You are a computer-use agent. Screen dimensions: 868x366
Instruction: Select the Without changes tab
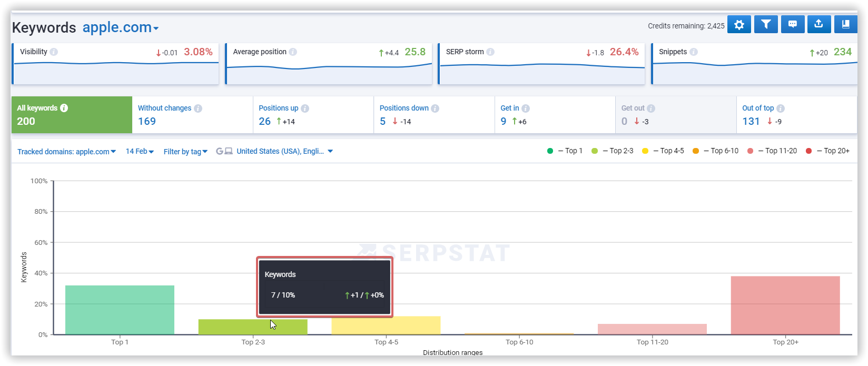[x=192, y=115]
